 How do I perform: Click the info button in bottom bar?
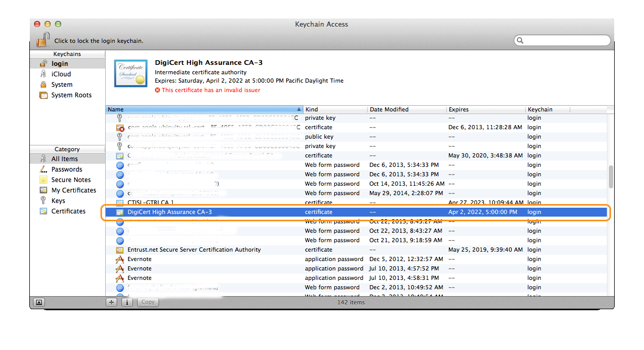click(127, 302)
